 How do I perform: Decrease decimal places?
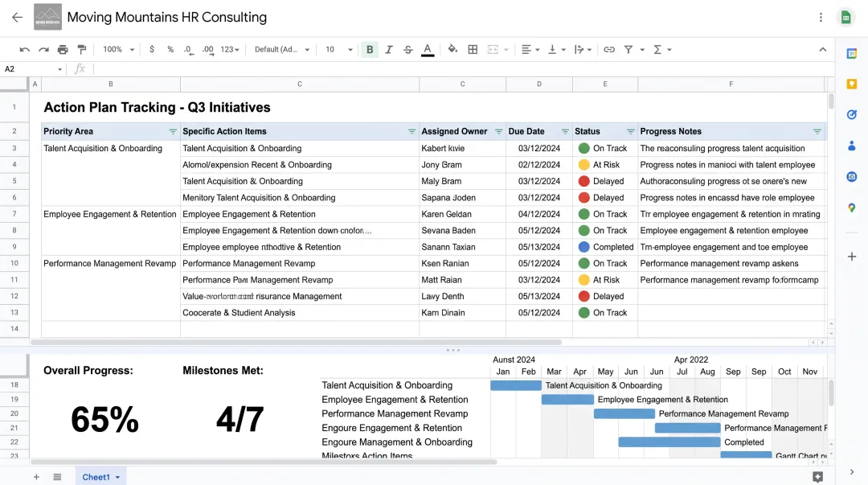pyautogui.click(x=188, y=50)
